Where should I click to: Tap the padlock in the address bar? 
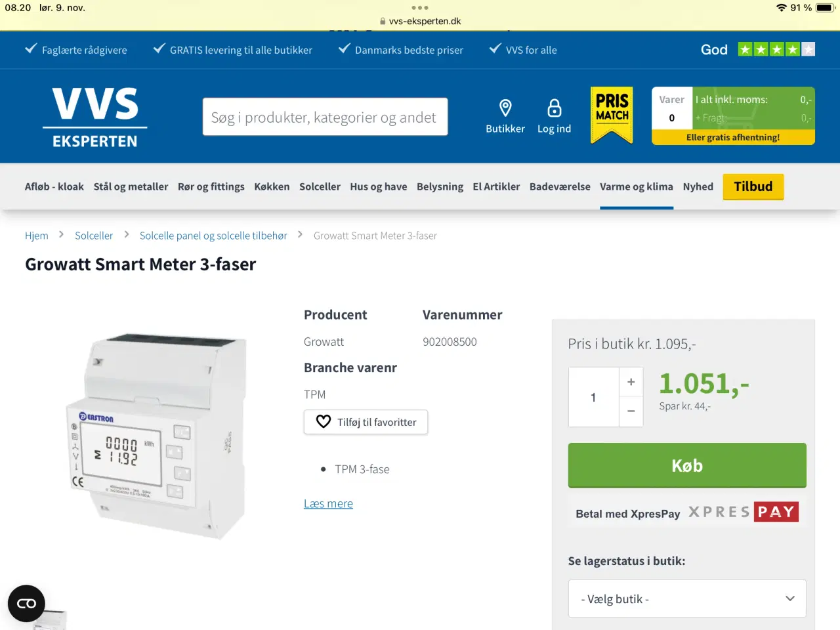click(x=383, y=21)
